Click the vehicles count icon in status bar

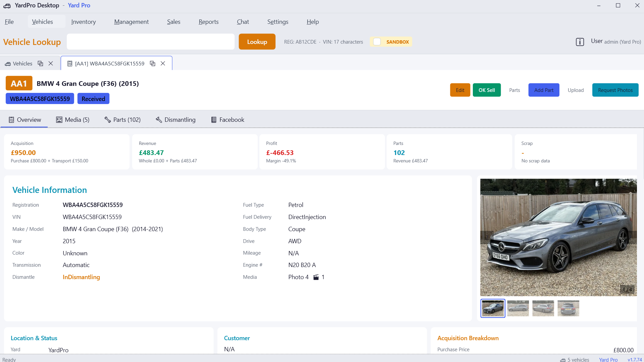[563, 360]
